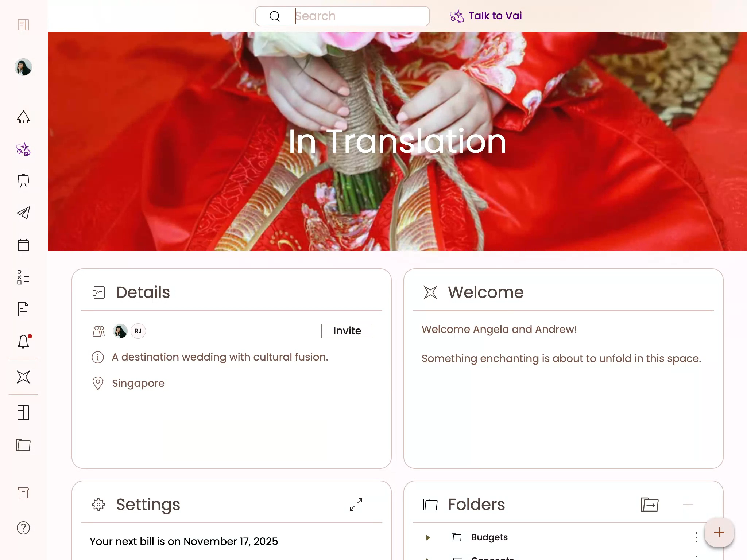Open the help question mark icon

tap(23, 528)
